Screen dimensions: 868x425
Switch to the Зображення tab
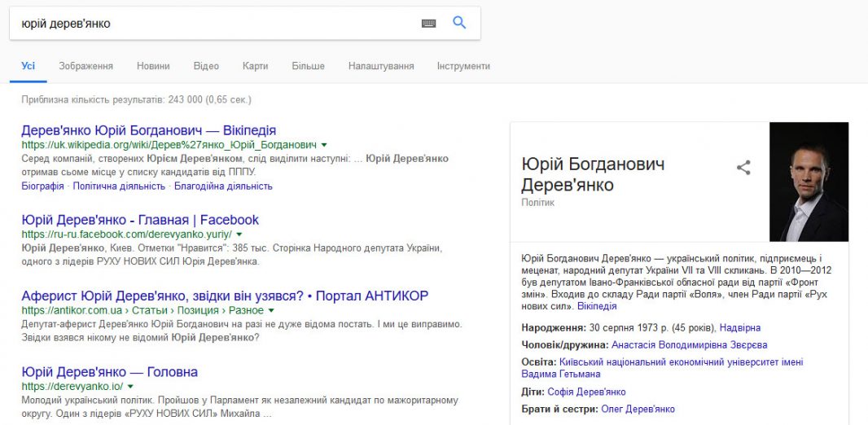tap(85, 66)
